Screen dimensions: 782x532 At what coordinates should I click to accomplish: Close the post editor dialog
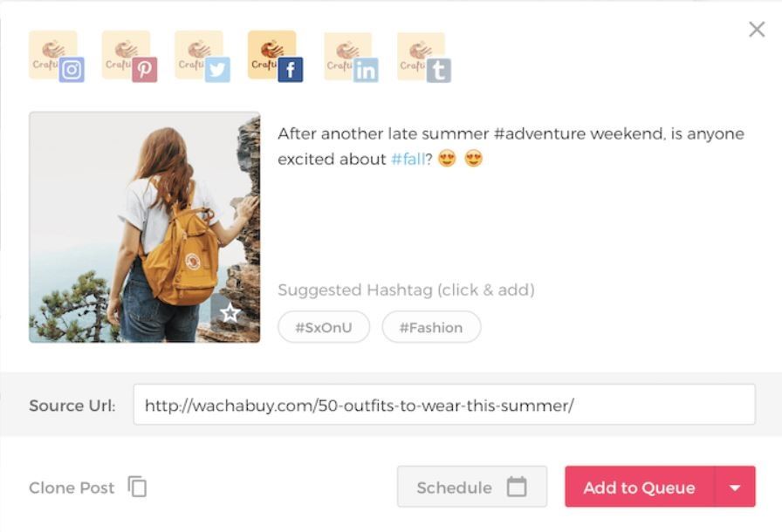755,30
